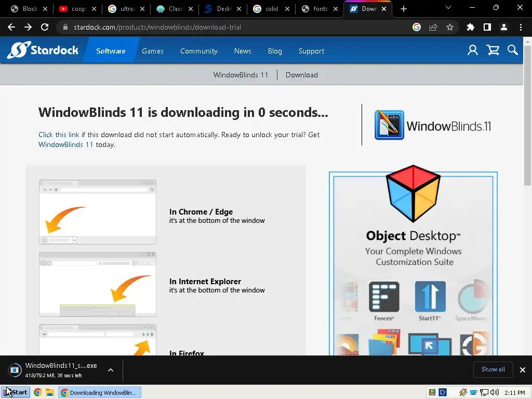Screen dimensions: 532x399
Task: Click the 'In Chrome / Edge' heading text
Action: (201, 212)
